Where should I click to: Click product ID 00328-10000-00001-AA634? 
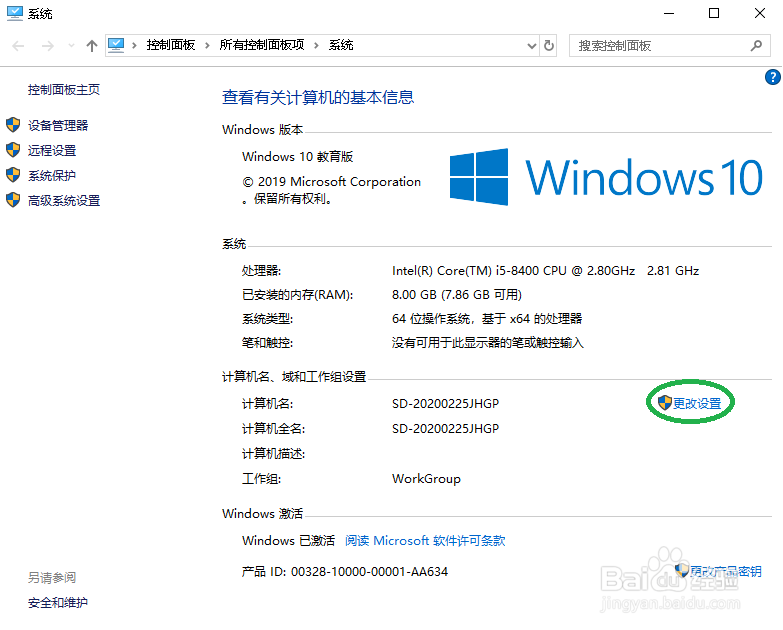tap(370, 572)
